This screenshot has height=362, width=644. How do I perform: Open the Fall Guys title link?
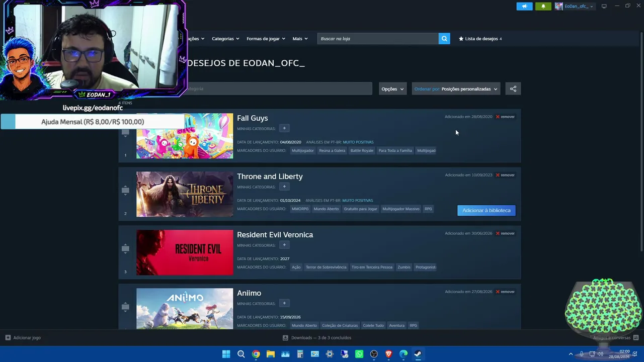click(253, 118)
